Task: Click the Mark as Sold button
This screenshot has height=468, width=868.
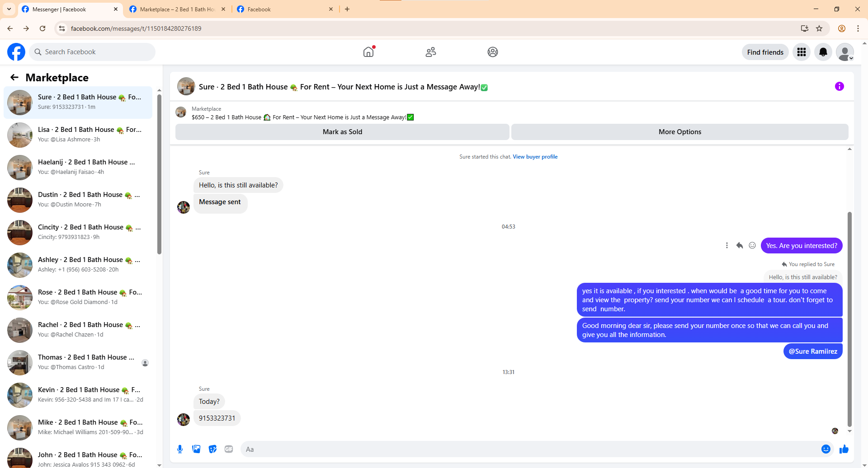Action: (342, 132)
